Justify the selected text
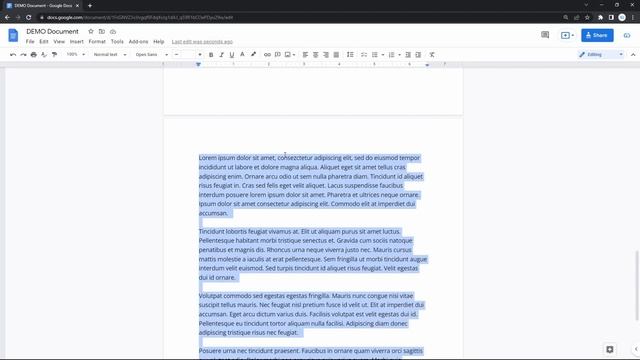The width and height of the screenshot is (640, 360). point(336,55)
